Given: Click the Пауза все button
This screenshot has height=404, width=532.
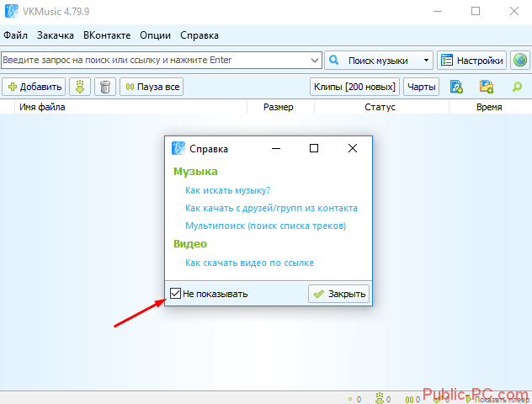Looking at the screenshot, I should tap(152, 87).
